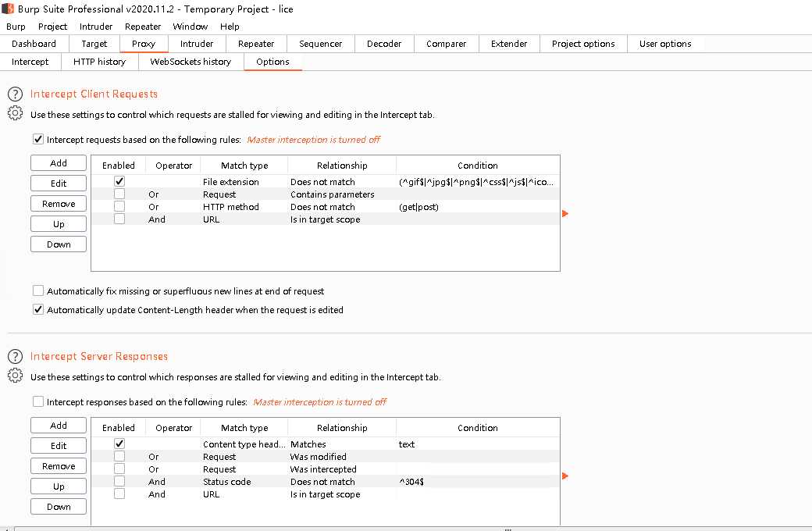Switch to the WebSockets history sub-tab
Image resolution: width=812 pixels, height=531 pixels.
[191, 62]
